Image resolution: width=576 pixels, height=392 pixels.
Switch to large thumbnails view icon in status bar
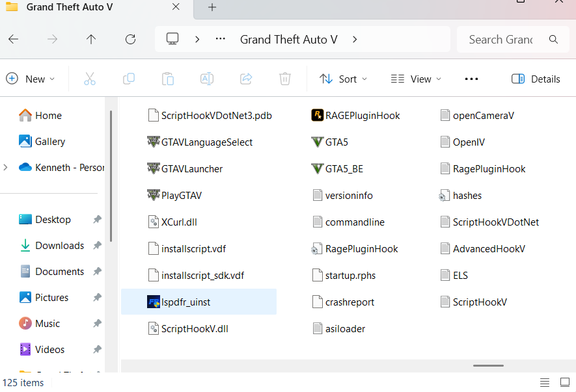pyautogui.click(x=565, y=382)
